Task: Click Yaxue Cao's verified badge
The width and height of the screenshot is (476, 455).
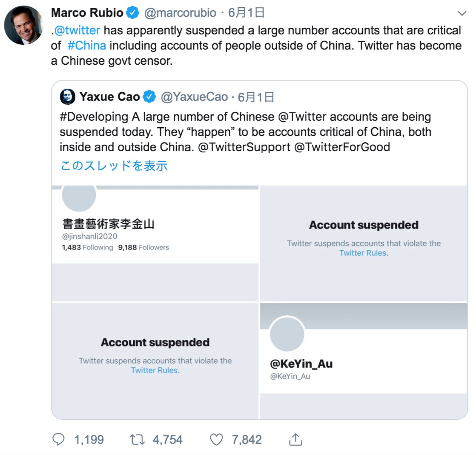Action: pyautogui.click(x=149, y=97)
